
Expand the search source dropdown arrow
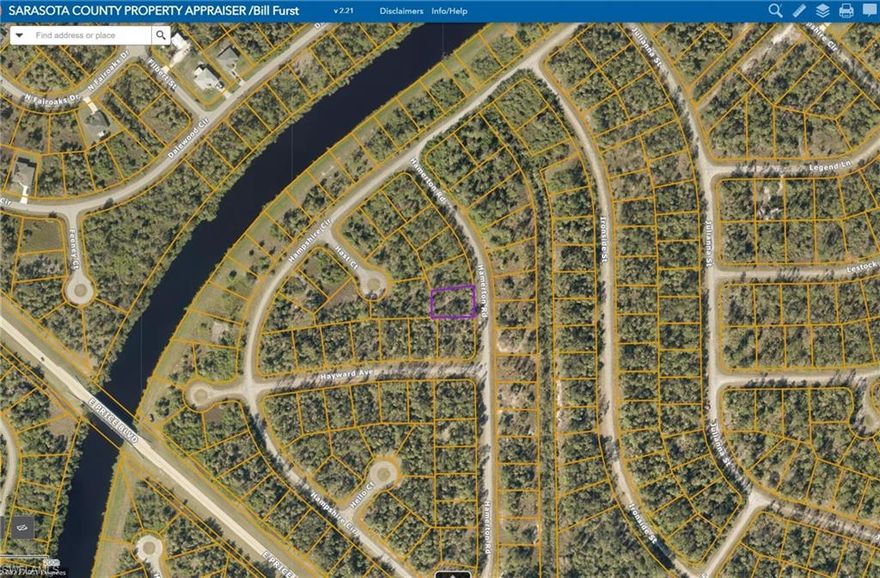19,35
